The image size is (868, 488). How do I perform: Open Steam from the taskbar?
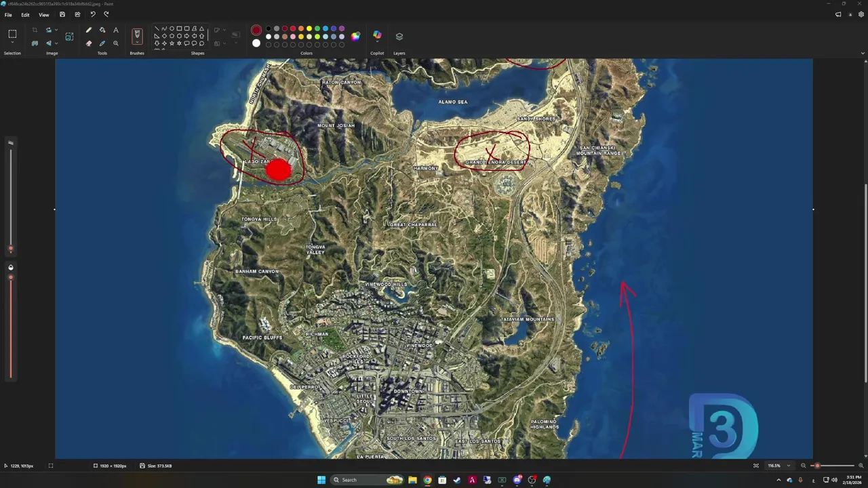point(457,480)
